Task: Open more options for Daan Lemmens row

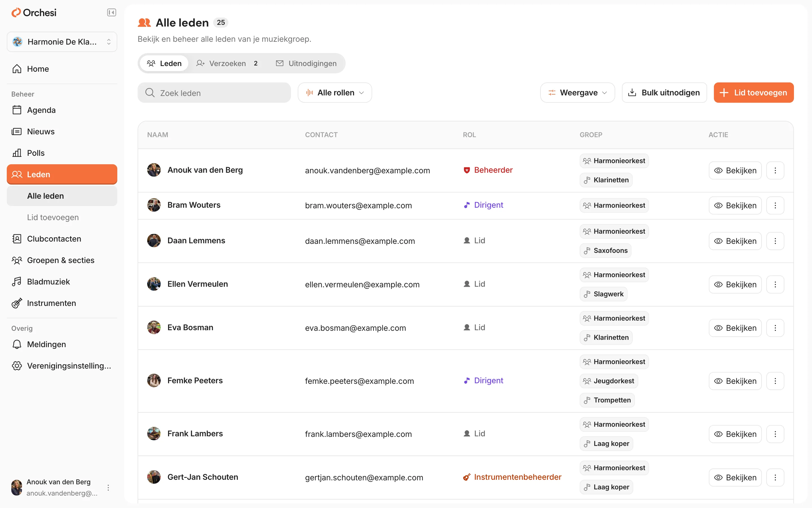Action: (x=775, y=241)
